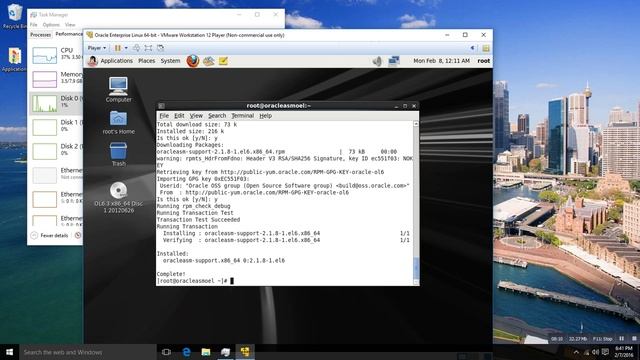Open Microsoft Edge from taskbar
640x360 pixels.
186,352
